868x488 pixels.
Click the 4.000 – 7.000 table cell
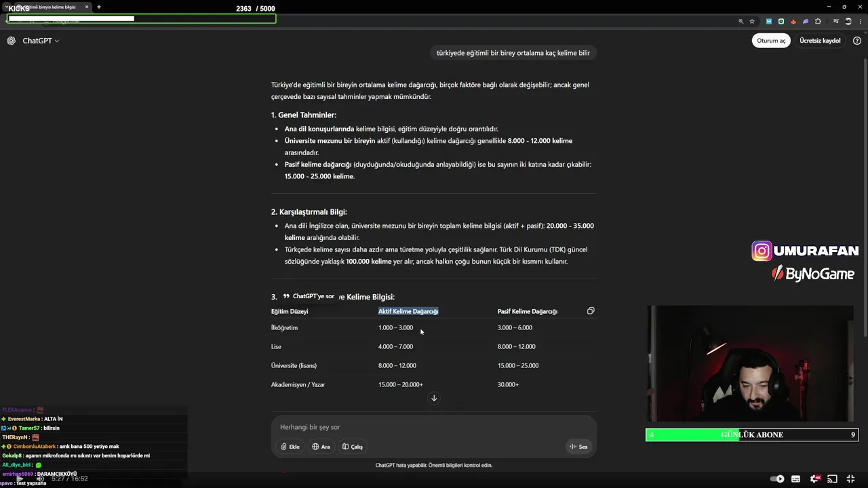pos(395,346)
